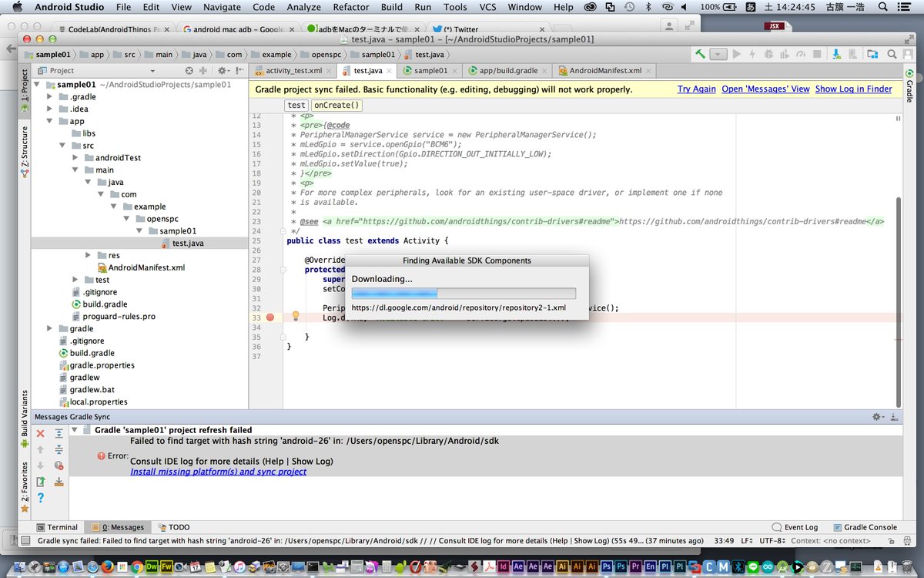This screenshot has width=924, height=578.
Task: Click the openspc breadcrumb in navigation bar
Action: [x=323, y=55]
